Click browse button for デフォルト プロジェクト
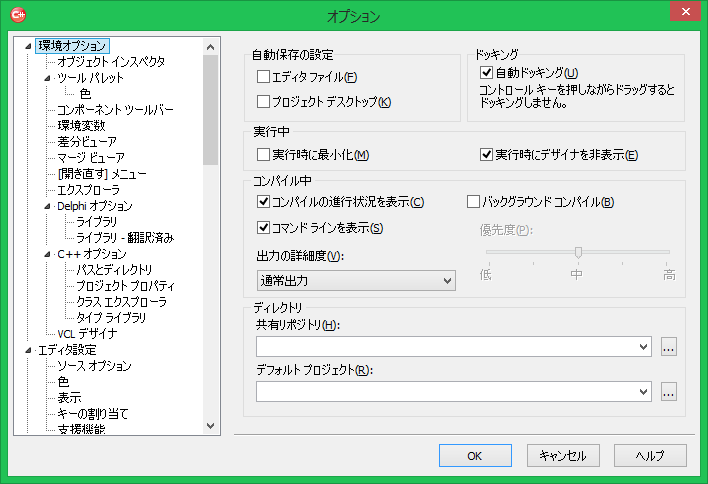708x484 pixels. (x=669, y=391)
